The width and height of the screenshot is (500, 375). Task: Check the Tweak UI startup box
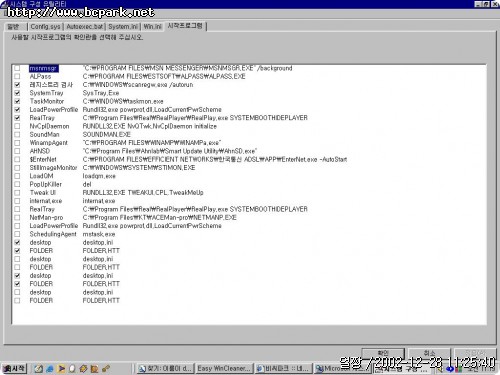[17, 193]
